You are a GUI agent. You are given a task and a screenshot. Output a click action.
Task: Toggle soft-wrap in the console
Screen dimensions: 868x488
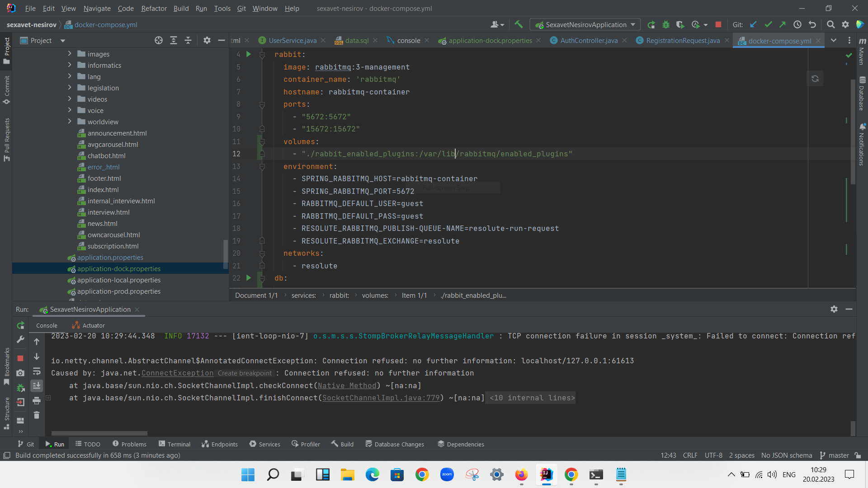click(37, 372)
